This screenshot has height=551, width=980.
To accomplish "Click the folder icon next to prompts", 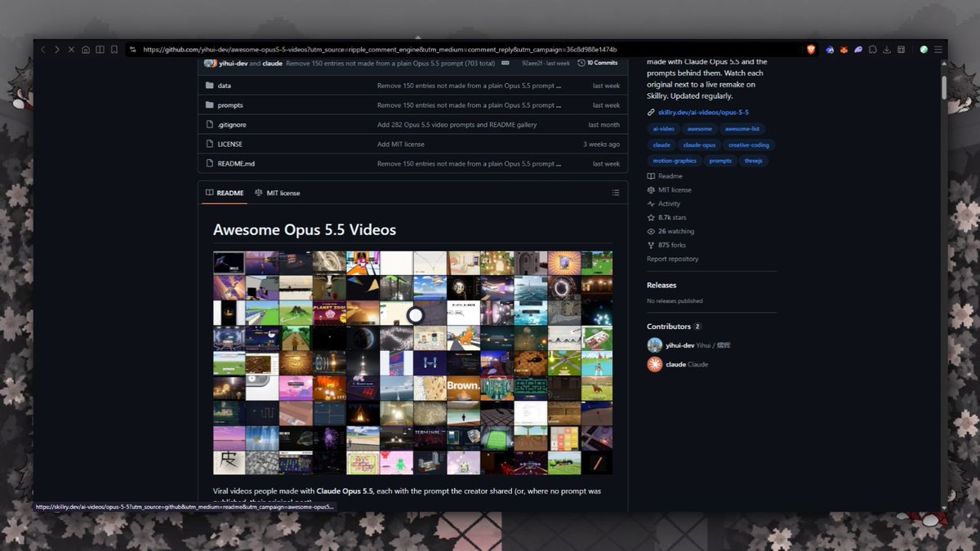I will pos(210,105).
